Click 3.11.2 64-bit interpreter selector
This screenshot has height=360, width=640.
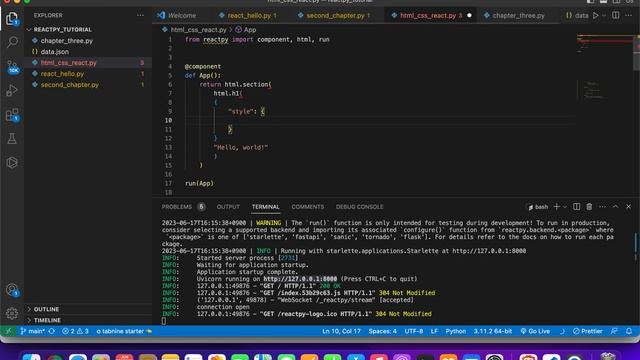(x=493, y=331)
